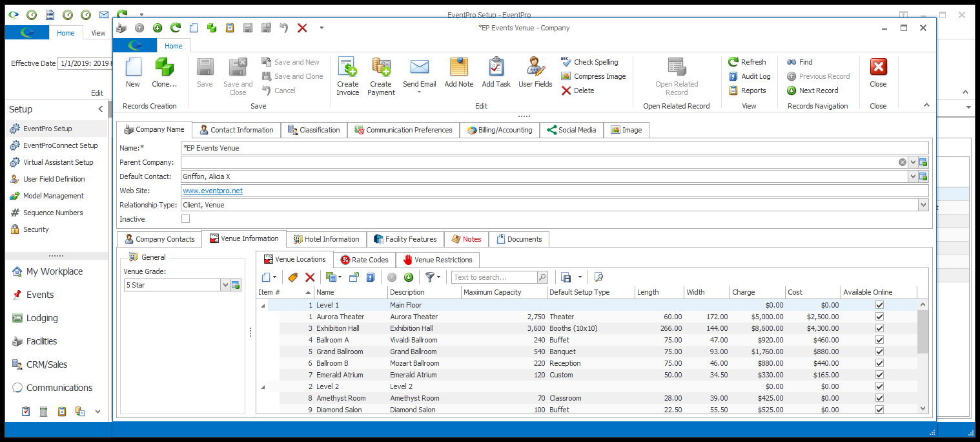Click the Clone record icon

coord(164,67)
